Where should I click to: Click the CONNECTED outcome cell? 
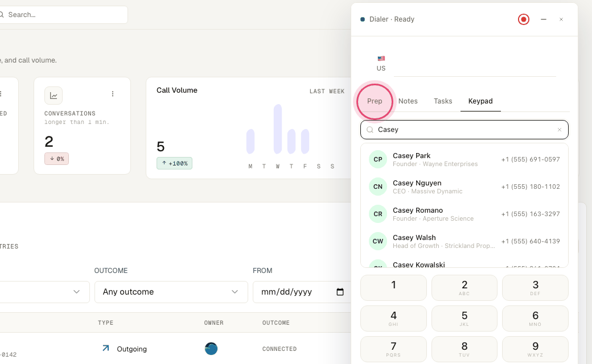(x=279, y=349)
